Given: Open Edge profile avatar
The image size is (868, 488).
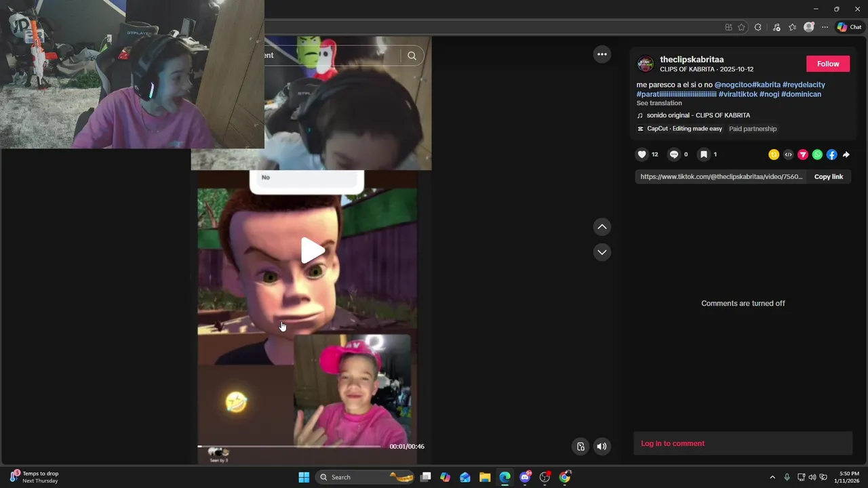Looking at the screenshot, I should [x=808, y=27].
